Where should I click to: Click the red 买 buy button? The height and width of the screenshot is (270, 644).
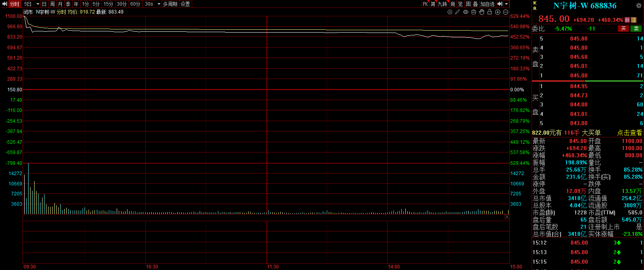[x=623, y=29]
